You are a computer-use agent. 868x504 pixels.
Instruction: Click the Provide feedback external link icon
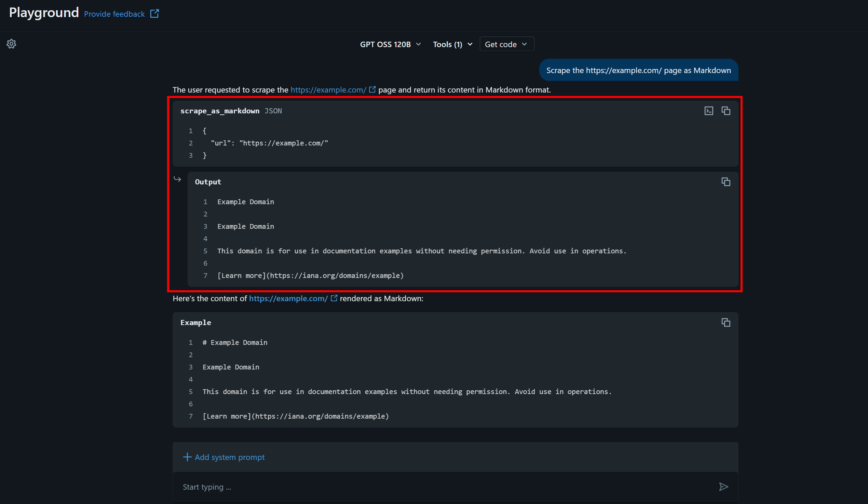(154, 14)
